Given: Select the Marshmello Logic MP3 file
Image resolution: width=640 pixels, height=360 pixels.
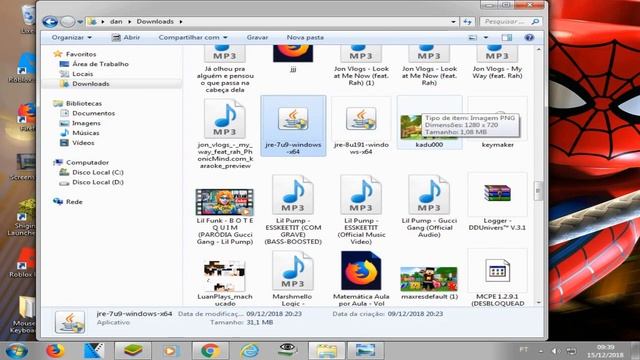Looking at the screenshot, I should [x=292, y=279].
